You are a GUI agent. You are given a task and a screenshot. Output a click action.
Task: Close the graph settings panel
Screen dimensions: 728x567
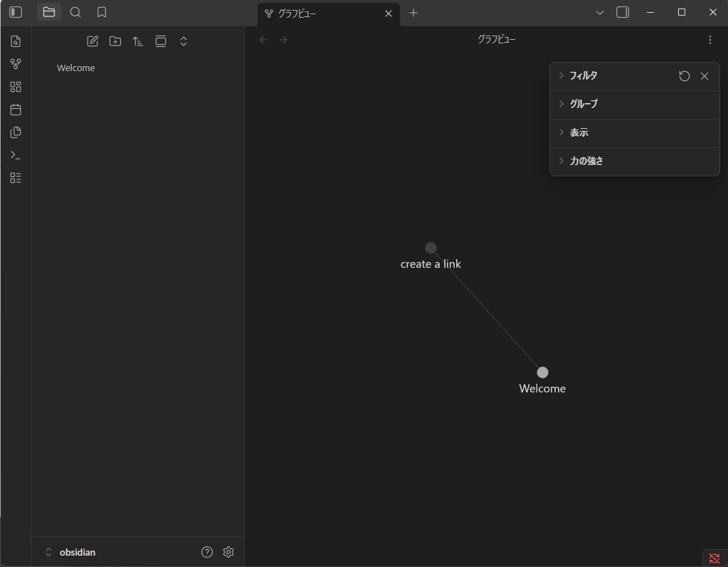[x=705, y=76]
